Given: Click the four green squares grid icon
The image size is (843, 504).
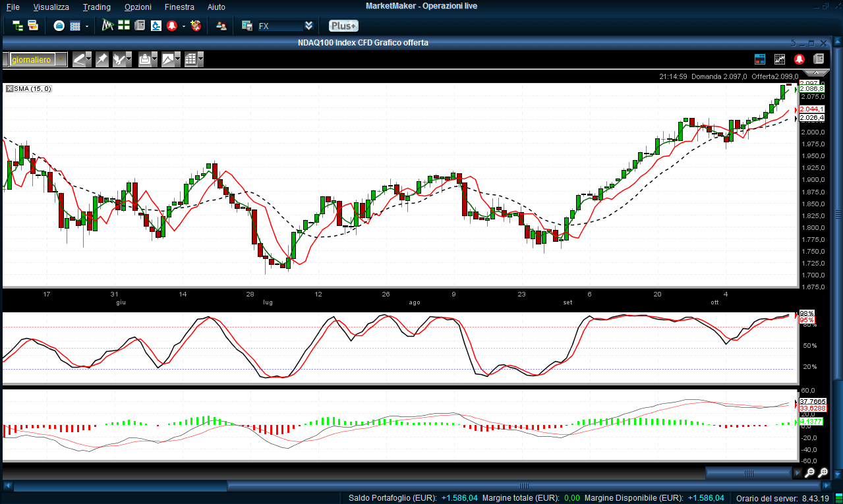Looking at the screenshot, I should click(x=123, y=26).
